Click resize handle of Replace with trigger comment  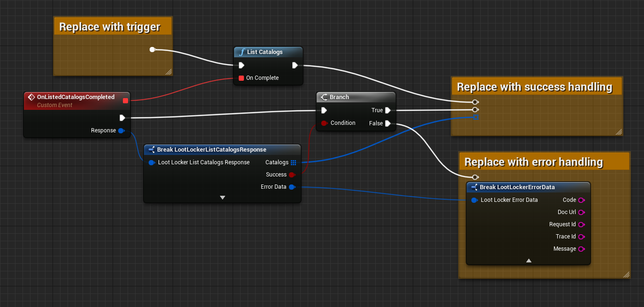pos(168,71)
